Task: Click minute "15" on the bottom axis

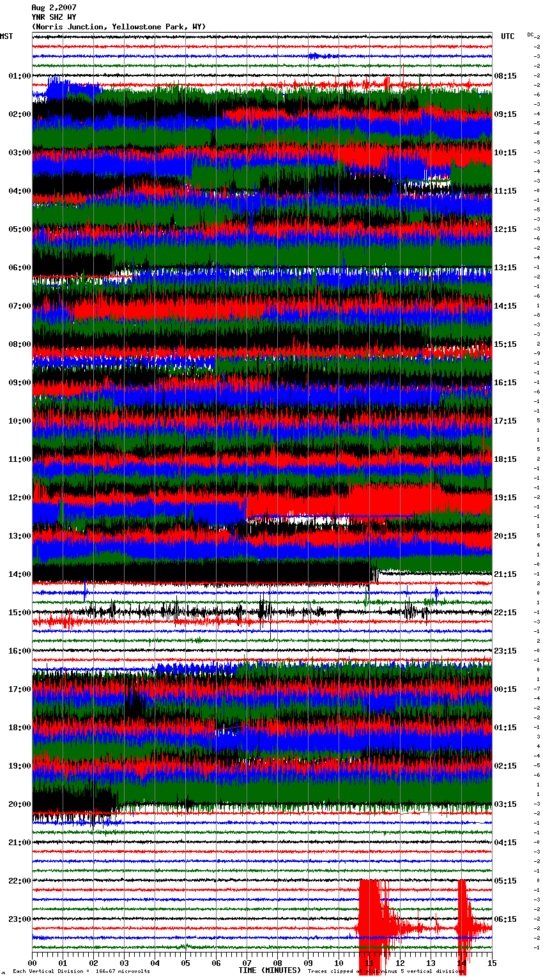Action: 492,963
